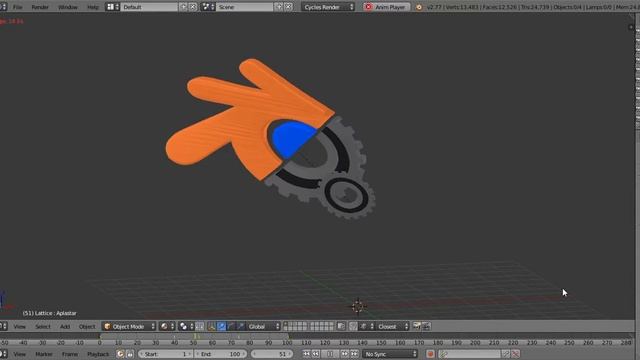Add a new scene with the plus beside Scene

coord(279,7)
